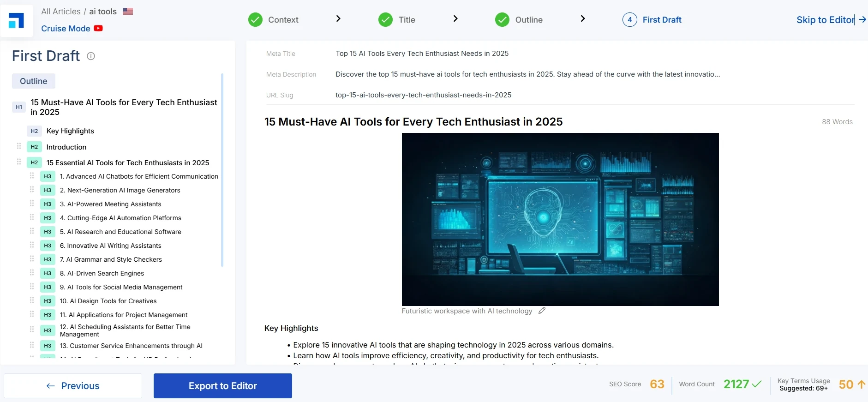This screenshot has height=402, width=868.
Task: Select the First Draft step
Action: [662, 20]
